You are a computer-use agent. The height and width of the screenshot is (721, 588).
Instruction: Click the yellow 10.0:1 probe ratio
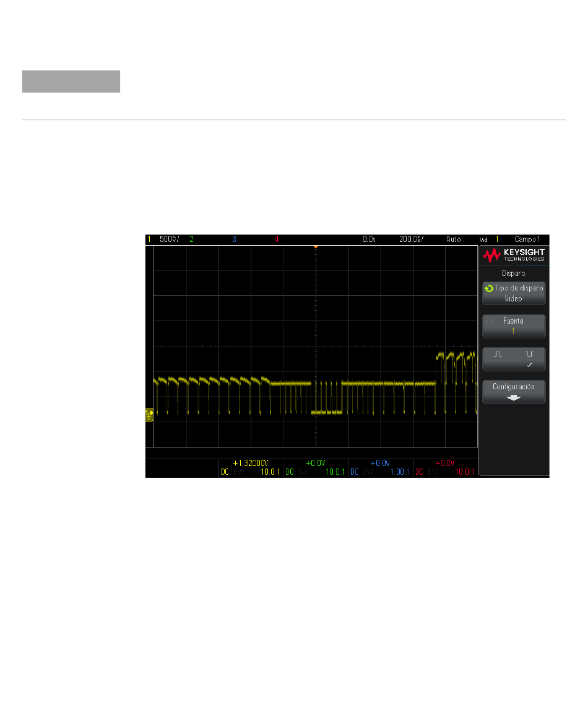270,472
